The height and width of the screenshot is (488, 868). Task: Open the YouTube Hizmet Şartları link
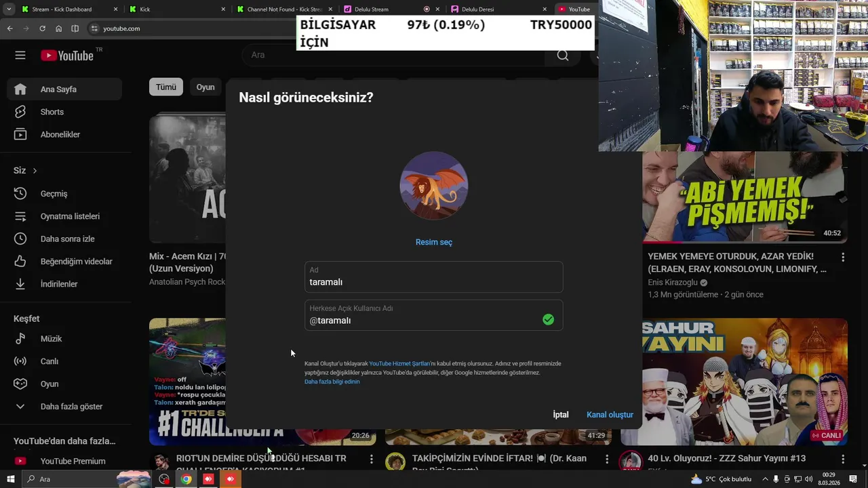[399, 364]
